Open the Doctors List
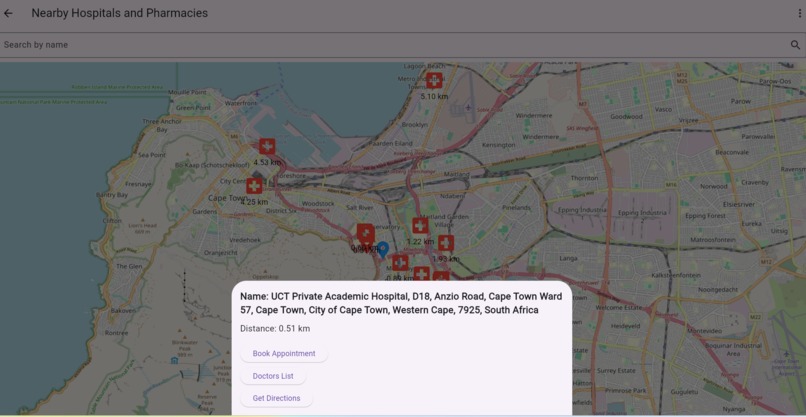 click(x=273, y=376)
